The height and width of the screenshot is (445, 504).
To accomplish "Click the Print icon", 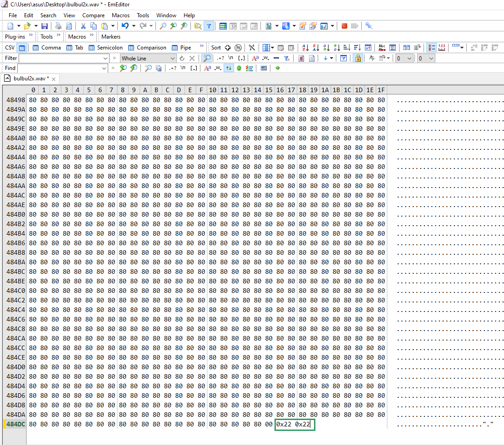I will (x=58, y=26).
